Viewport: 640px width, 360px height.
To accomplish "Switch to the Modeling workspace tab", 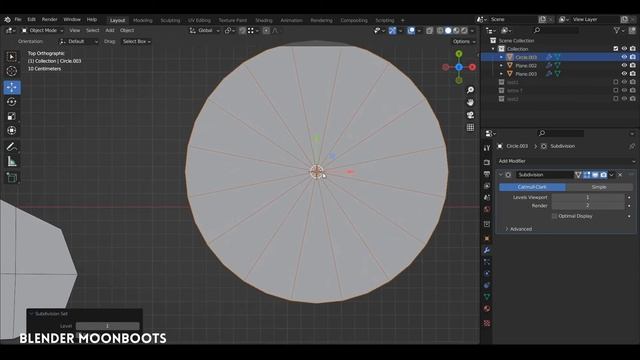I will (x=142, y=20).
